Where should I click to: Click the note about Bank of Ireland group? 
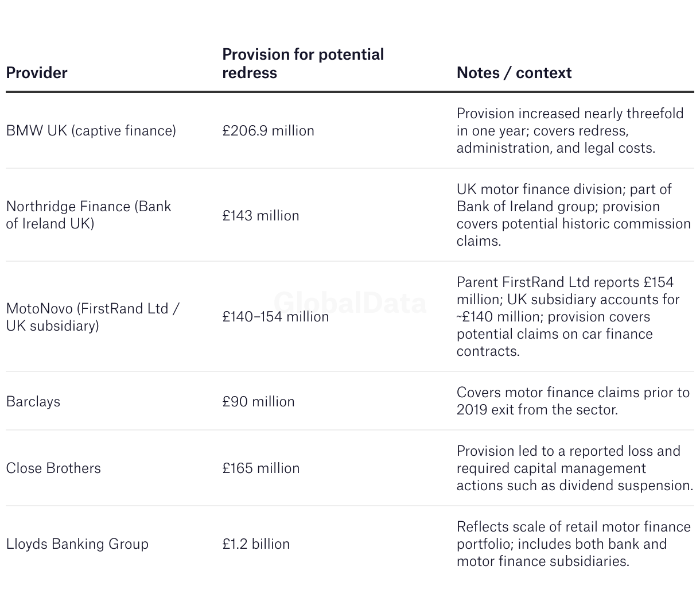tap(573, 215)
